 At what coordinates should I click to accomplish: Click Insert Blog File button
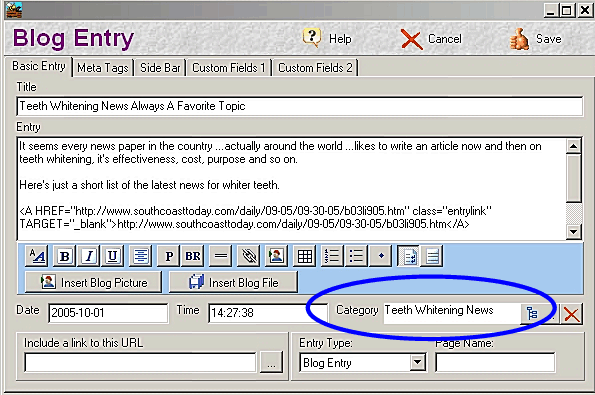tap(233, 282)
